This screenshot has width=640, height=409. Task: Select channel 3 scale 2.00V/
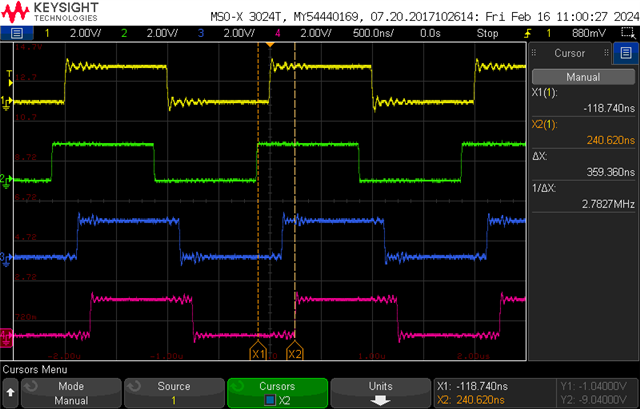(239, 33)
